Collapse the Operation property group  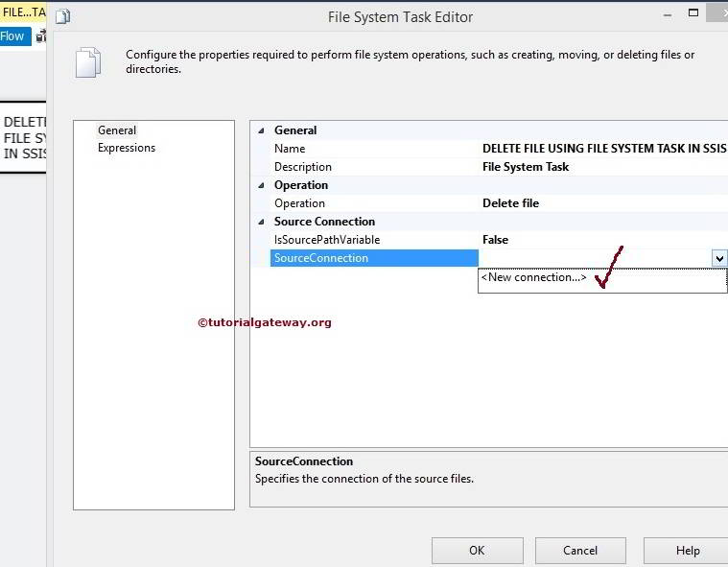pyautogui.click(x=262, y=185)
